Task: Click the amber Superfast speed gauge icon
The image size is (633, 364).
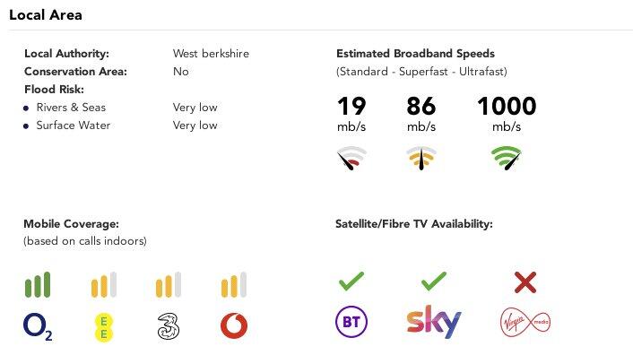Action: pos(421,160)
